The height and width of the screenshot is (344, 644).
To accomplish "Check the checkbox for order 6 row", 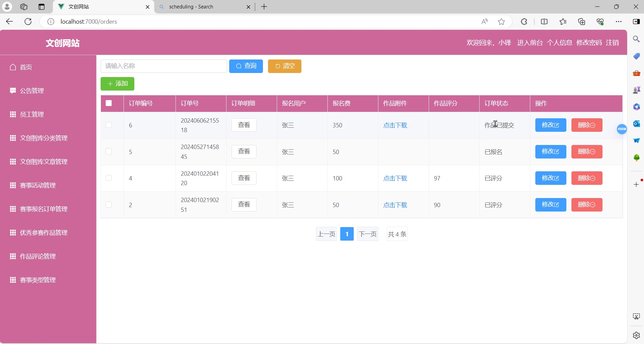I will (109, 125).
